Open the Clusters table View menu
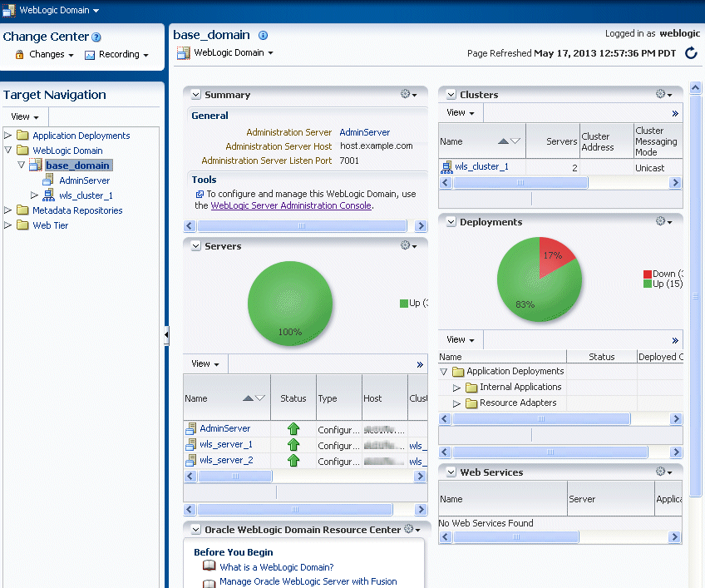Image resolution: width=705 pixels, height=588 pixels. (x=461, y=113)
